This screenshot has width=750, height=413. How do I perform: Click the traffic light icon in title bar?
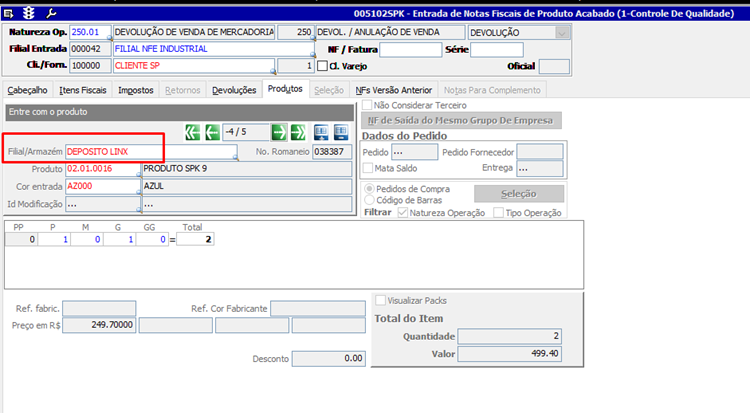coord(29,13)
